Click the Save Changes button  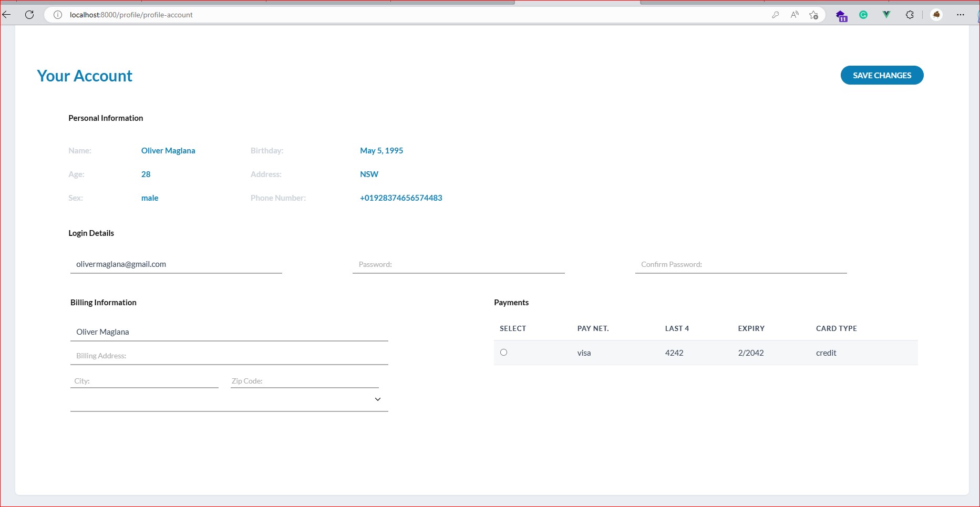coord(882,75)
